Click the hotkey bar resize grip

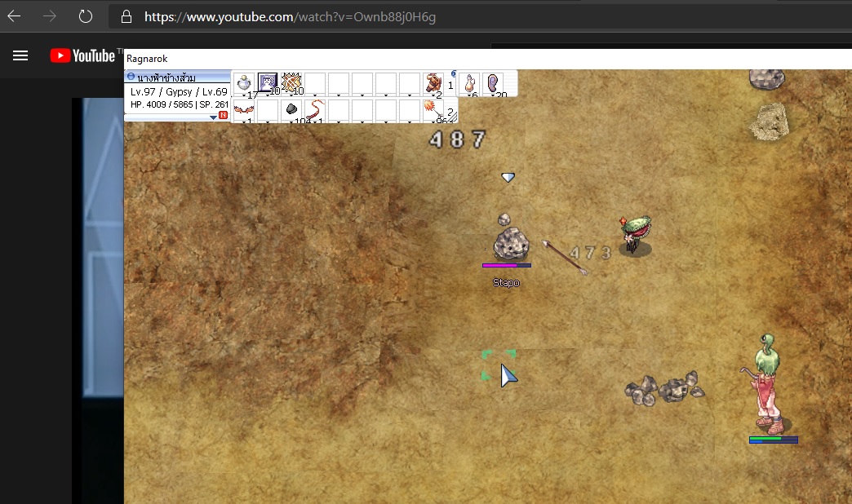pos(452,118)
